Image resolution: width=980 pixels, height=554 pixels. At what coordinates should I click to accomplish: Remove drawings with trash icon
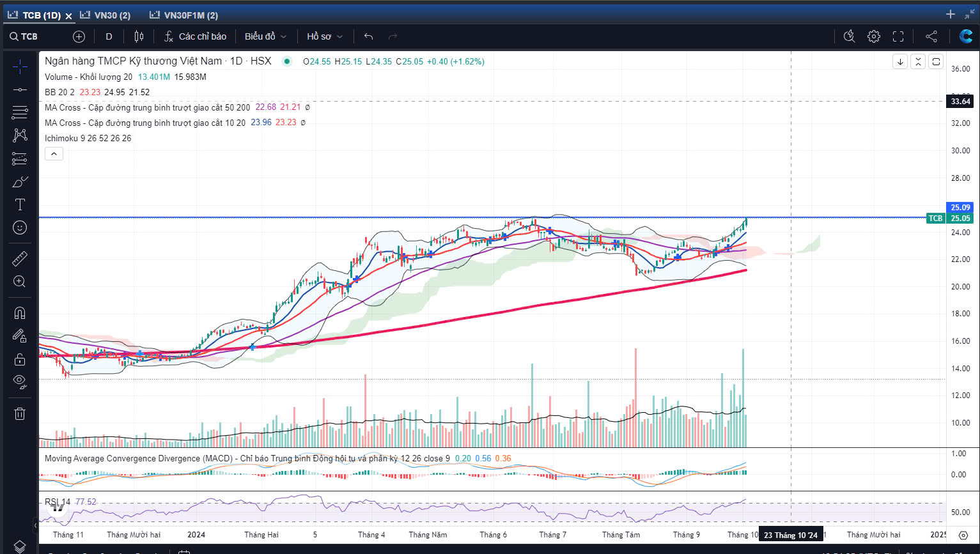pyautogui.click(x=20, y=413)
